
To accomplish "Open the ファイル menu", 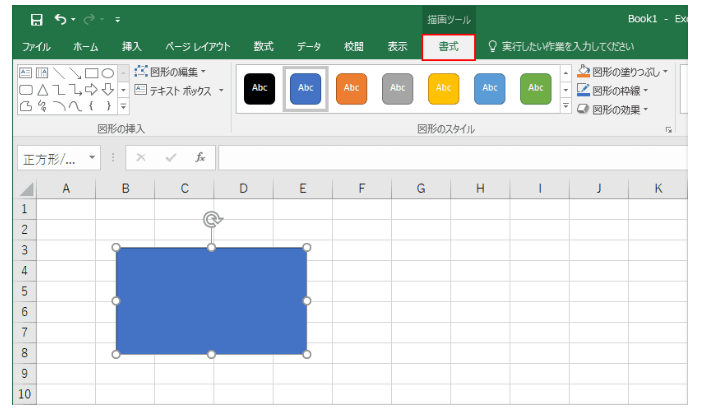I will pyautogui.click(x=37, y=46).
